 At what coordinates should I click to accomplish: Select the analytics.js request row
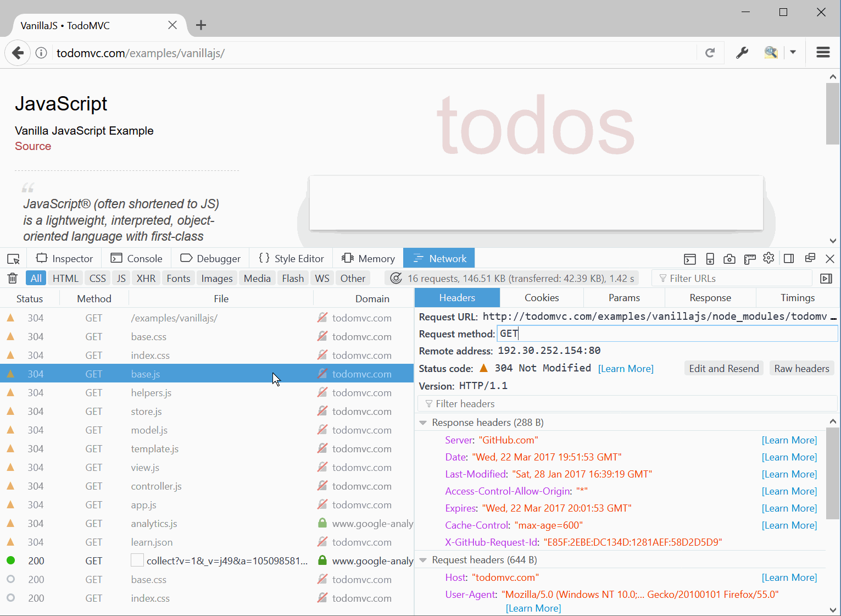[207, 524]
